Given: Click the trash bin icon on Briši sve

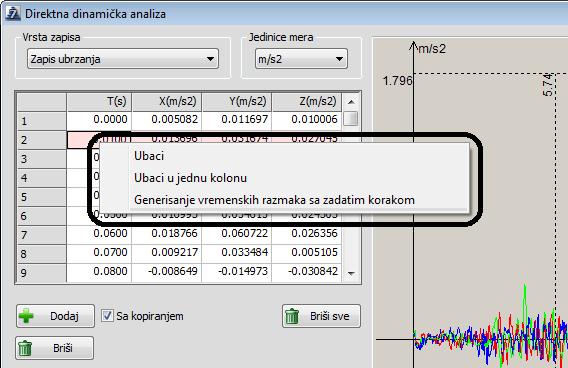Looking at the screenshot, I should click(x=292, y=316).
